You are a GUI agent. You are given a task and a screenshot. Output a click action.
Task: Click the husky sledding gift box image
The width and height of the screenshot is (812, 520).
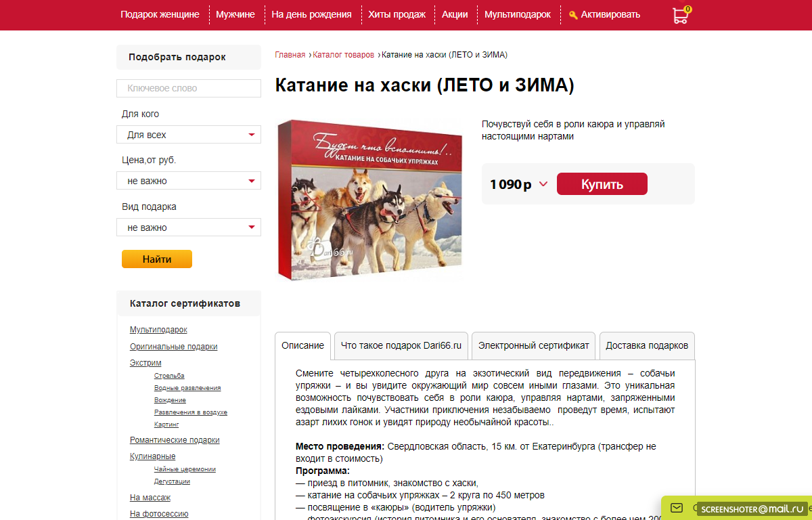tap(369, 199)
